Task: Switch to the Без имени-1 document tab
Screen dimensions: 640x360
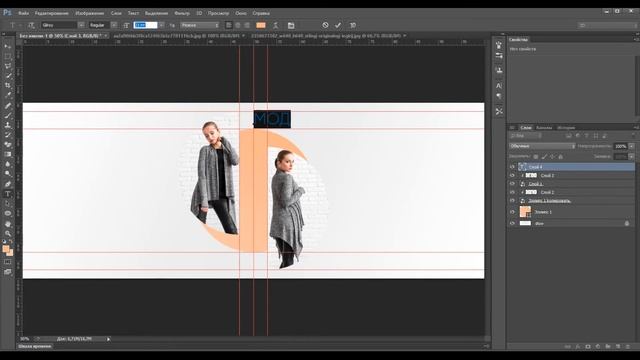Action: (x=60, y=36)
